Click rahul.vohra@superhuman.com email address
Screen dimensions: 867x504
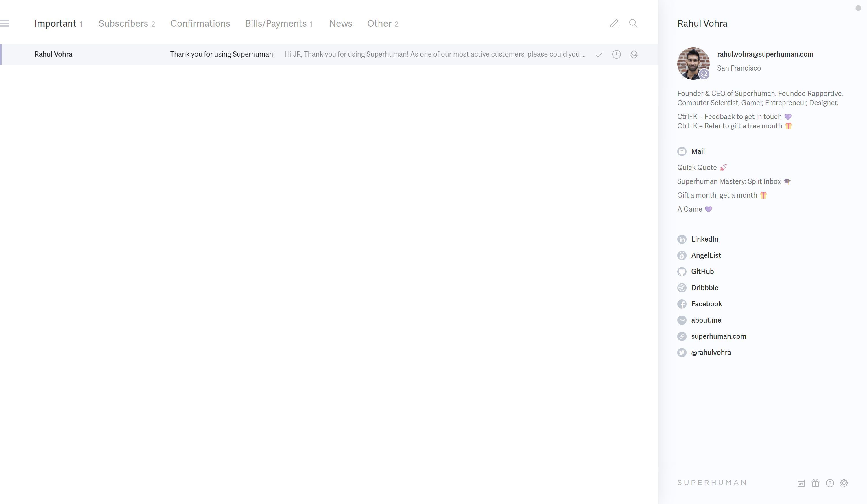tap(765, 54)
